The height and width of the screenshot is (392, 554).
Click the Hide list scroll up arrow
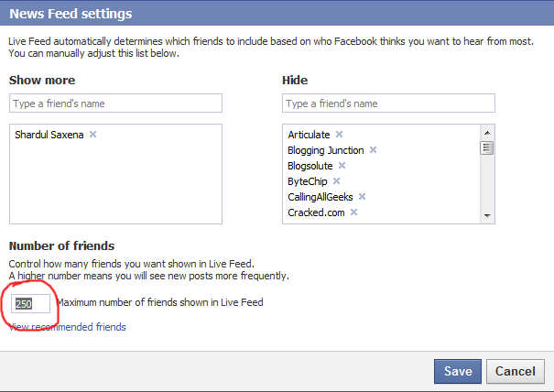[x=487, y=133]
